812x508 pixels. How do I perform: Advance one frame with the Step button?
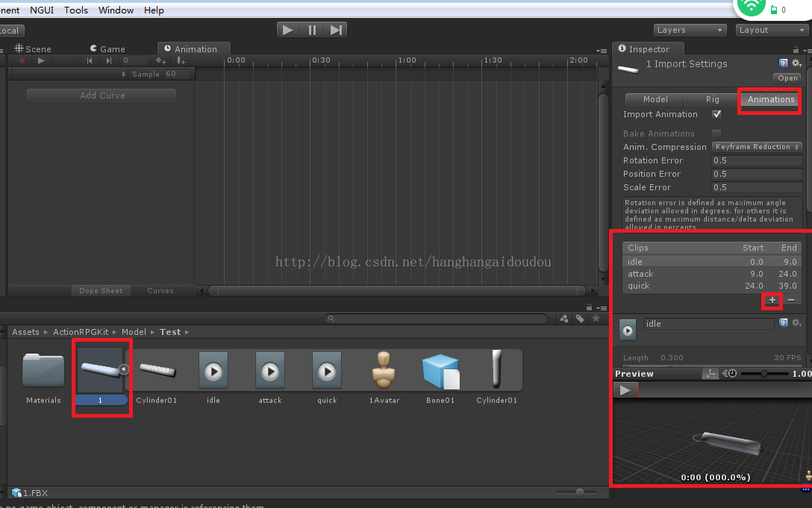click(x=336, y=30)
